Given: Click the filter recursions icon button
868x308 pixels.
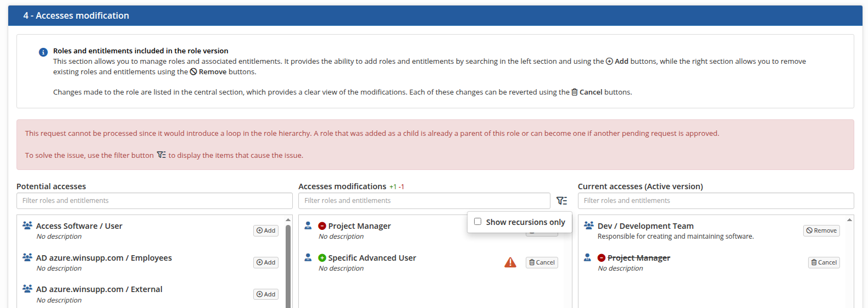Looking at the screenshot, I should click(x=561, y=201).
